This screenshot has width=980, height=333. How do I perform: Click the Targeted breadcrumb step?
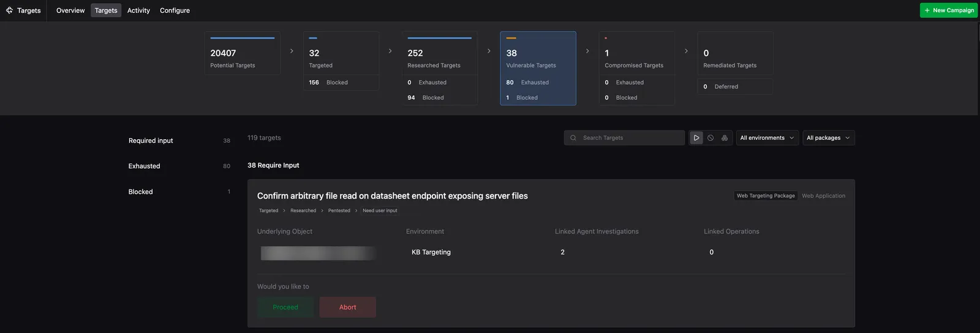tap(268, 210)
